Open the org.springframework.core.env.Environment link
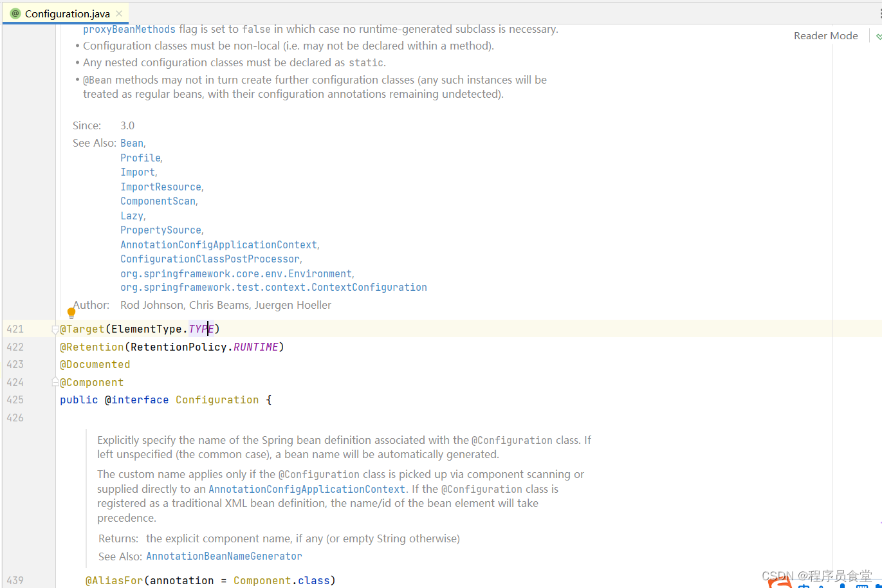Screen dimensions: 882x588 (235, 273)
